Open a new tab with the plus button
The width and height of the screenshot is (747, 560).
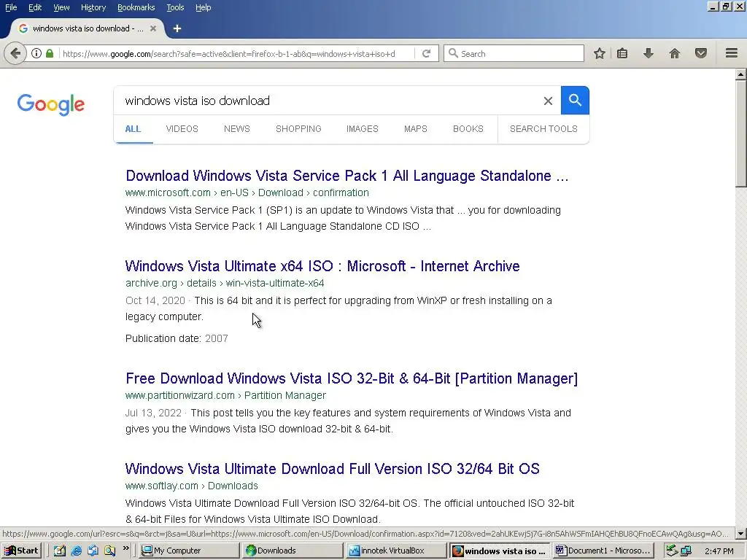177,28
